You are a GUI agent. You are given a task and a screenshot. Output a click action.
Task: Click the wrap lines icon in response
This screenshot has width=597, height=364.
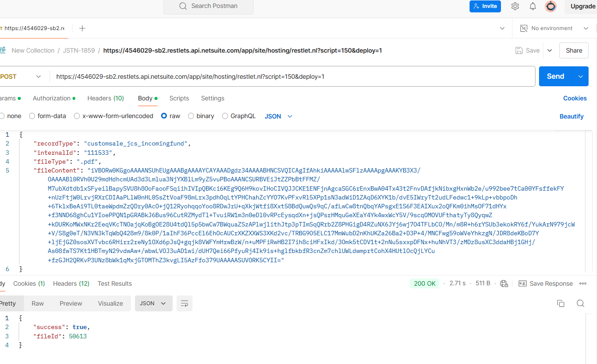185,303
